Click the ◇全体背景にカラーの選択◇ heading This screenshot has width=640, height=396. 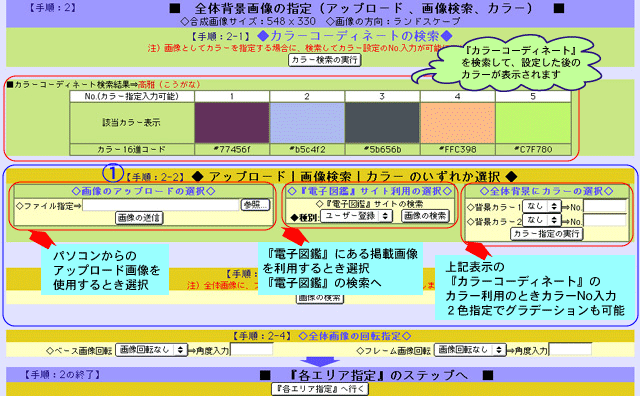click(x=547, y=191)
